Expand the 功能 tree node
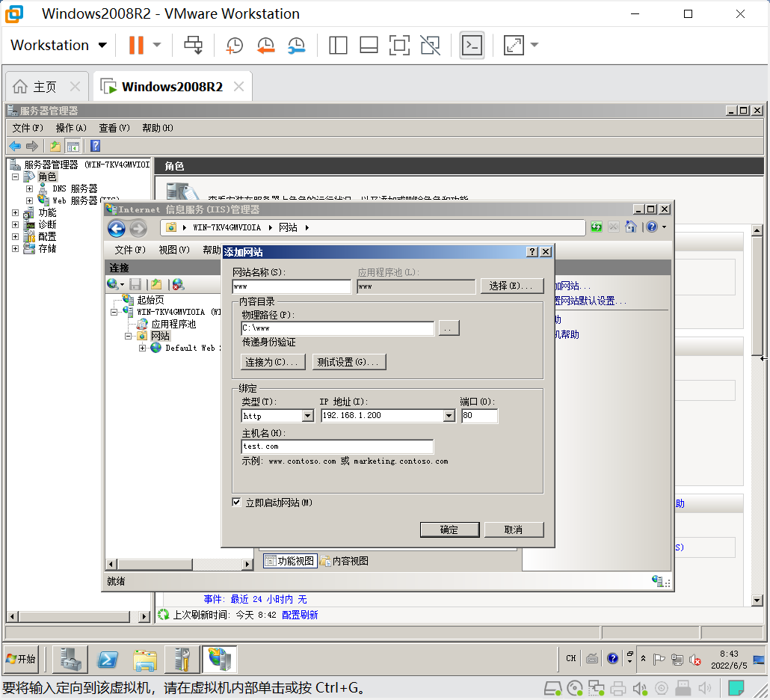This screenshot has width=770, height=700. [15, 212]
